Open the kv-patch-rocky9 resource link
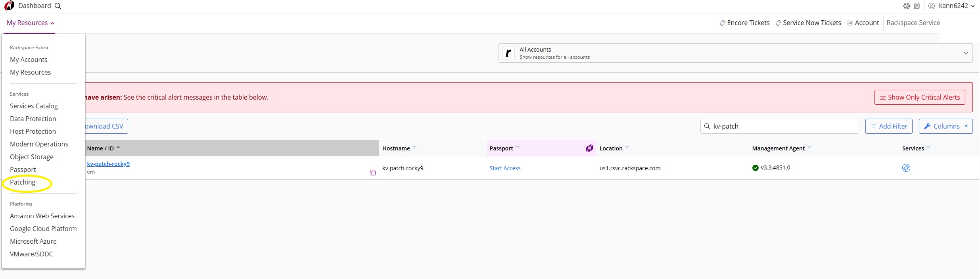980x279 pixels. [108, 164]
